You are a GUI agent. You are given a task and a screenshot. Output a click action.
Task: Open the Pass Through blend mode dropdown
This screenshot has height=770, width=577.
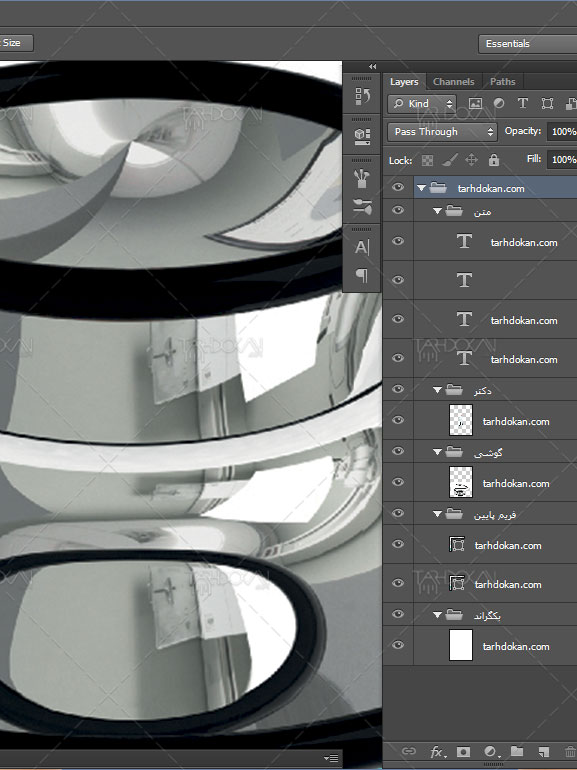442,132
